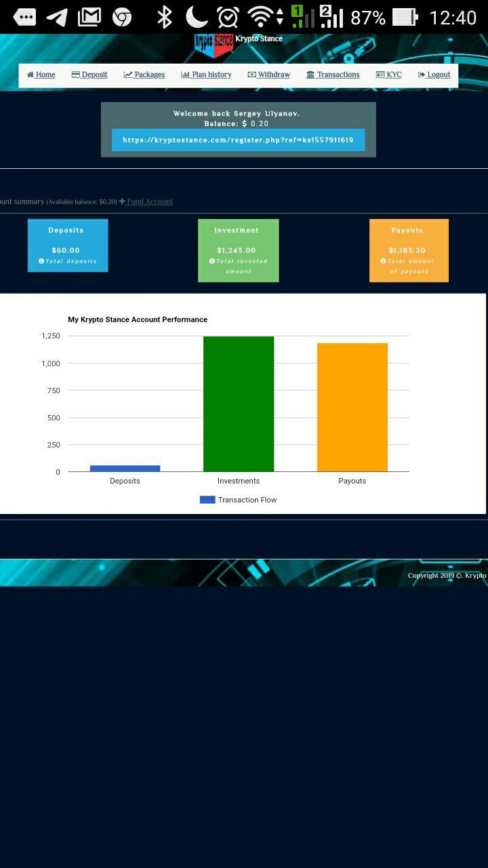Click the Available balance: $0.20 text
The height and width of the screenshot is (868, 488).
pyautogui.click(x=81, y=202)
